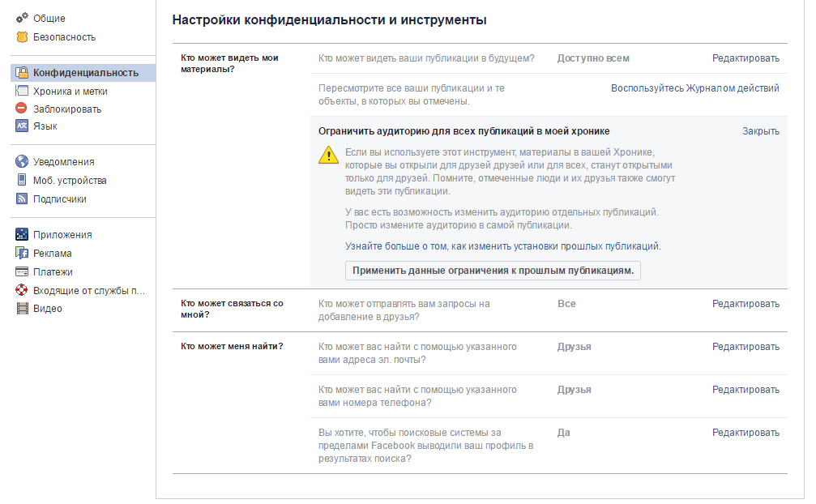The height and width of the screenshot is (504, 816).
Task: Learn more about changing past publications settings
Action: coord(503,246)
